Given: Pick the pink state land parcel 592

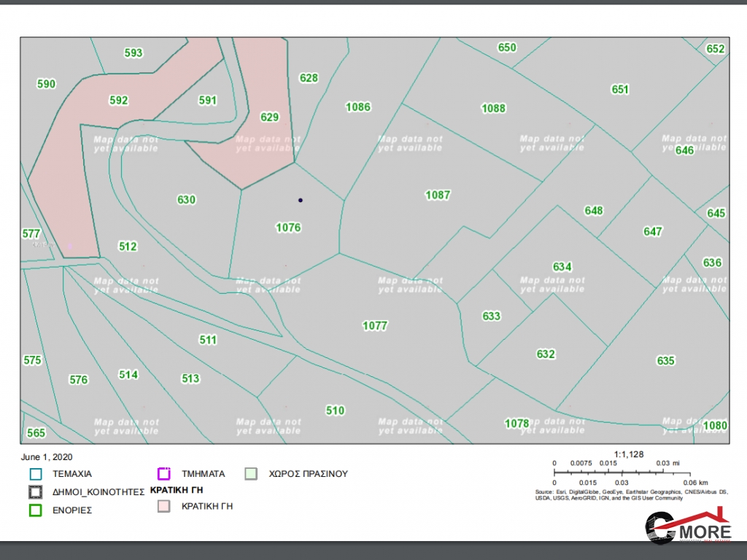Looking at the screenshot, I should click(118, 101).
